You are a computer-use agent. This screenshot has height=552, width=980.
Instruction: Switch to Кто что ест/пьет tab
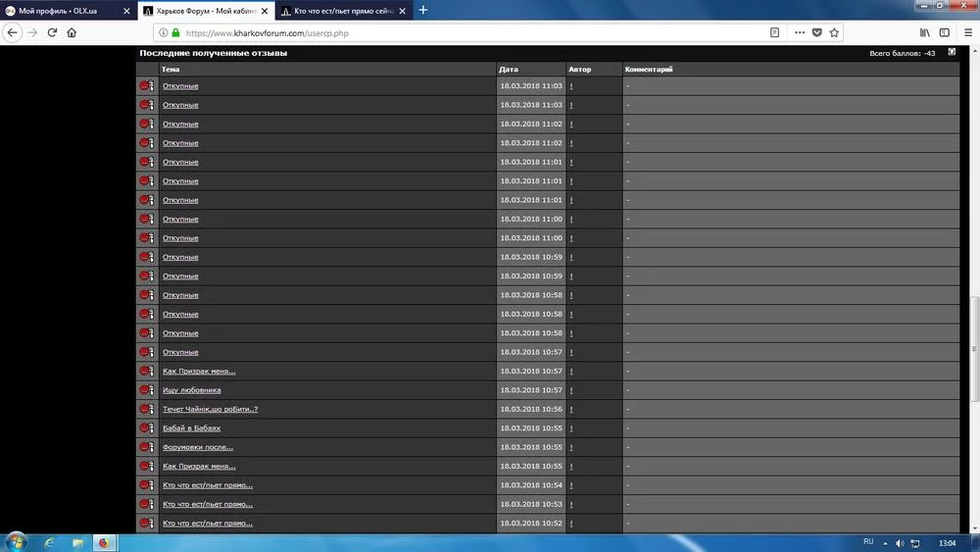pos(344,11)
